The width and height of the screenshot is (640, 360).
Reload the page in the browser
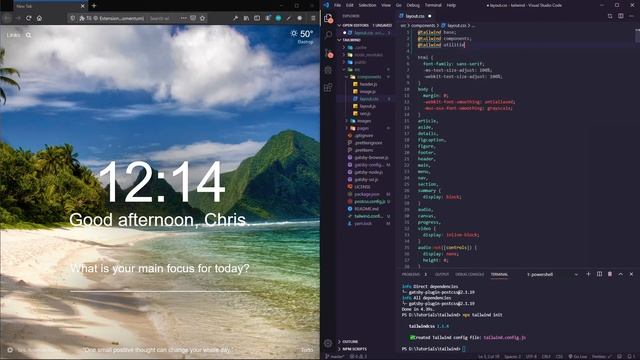click(x=29, y=18)
